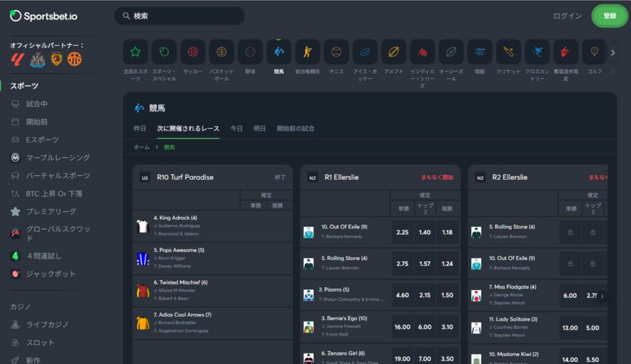
Task: Pick Lady Solitaire win odds 13.00
Action: pyautogui.click(x=570, y=328)
